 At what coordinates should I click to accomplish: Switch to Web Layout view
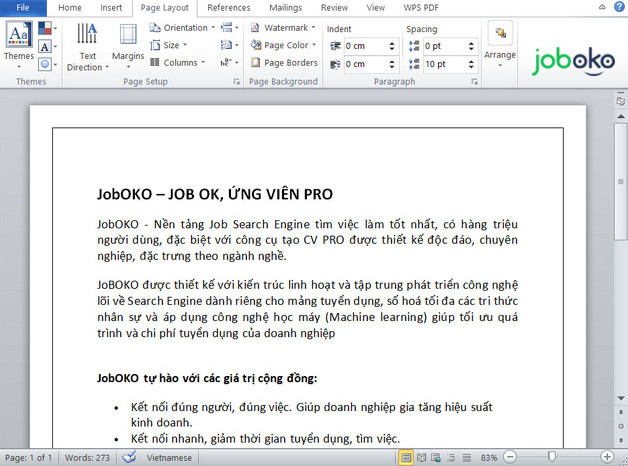436,457
